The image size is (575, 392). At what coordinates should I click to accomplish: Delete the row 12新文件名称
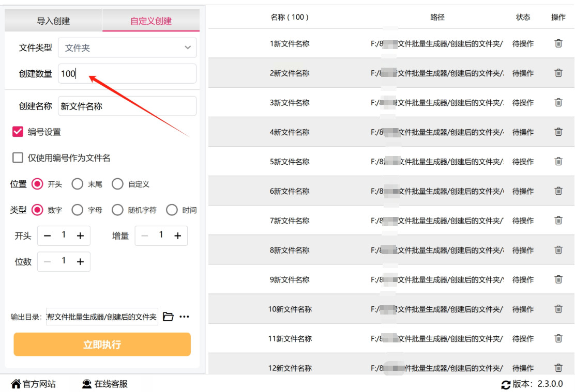558,368
